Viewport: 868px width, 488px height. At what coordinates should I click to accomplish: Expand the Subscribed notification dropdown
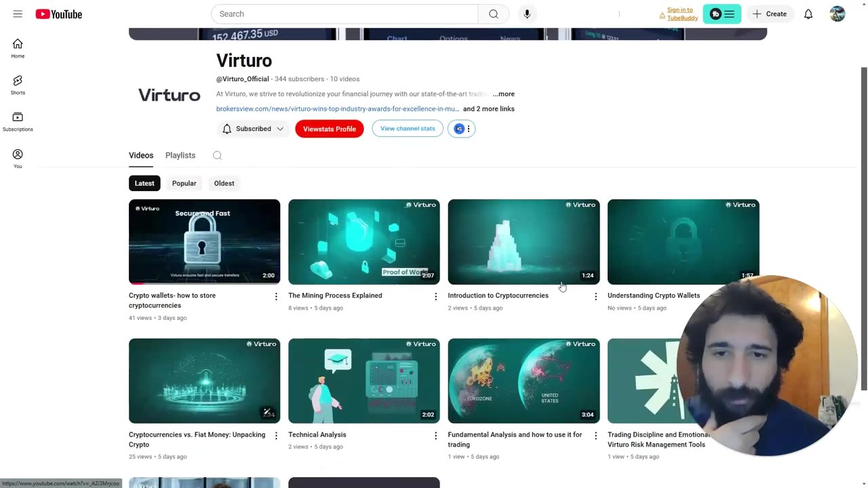coord(253,129)
